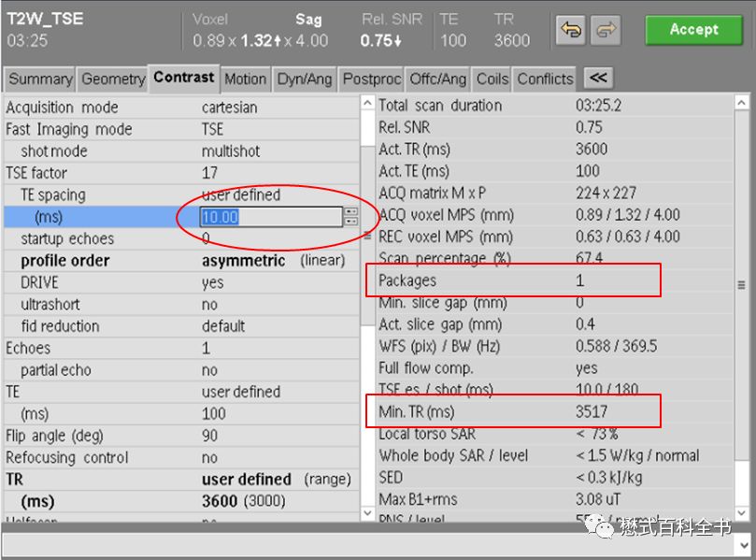Open the shot mode multishot selector
The width and height of the screenshot is (756, 560).
pos(231,151)
